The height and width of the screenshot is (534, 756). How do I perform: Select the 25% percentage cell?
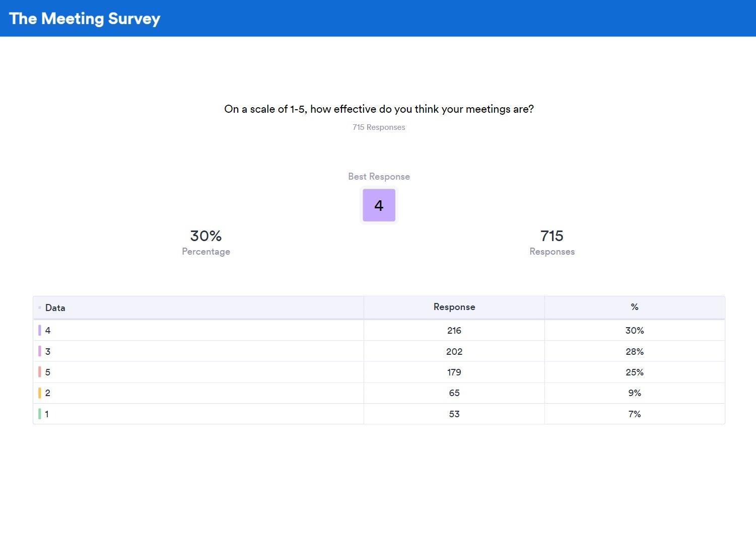click(634, 372)
